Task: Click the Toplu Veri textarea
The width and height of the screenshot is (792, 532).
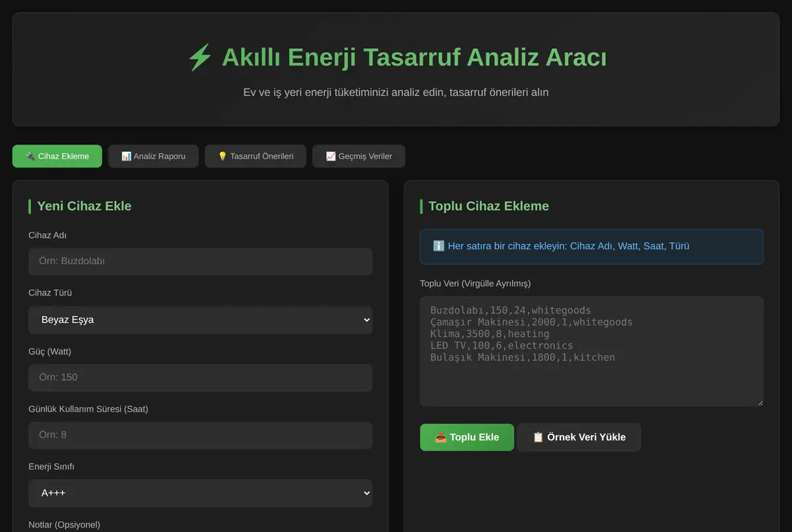Action: 592,352
